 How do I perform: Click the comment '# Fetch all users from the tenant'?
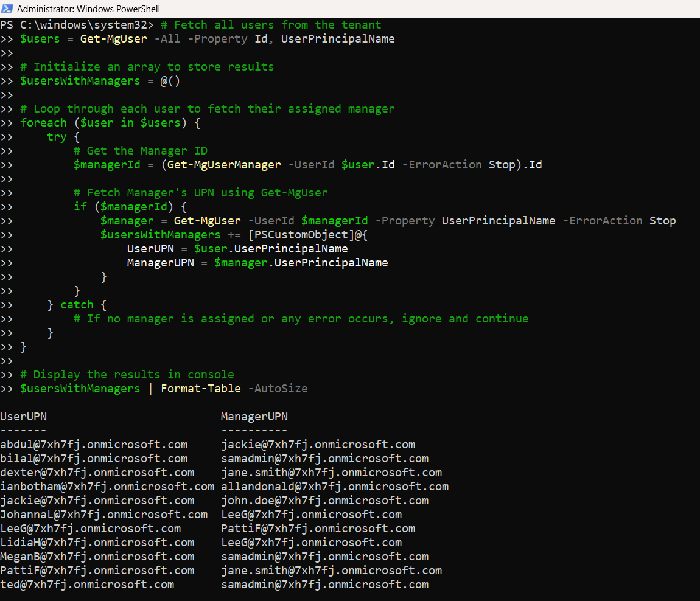click(x=271, y=25)
